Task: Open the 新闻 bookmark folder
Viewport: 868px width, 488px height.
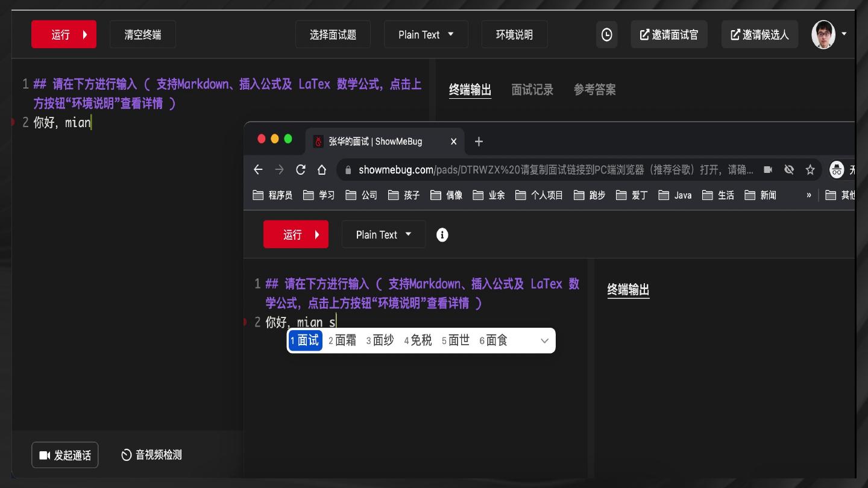Action: [760, 195]
